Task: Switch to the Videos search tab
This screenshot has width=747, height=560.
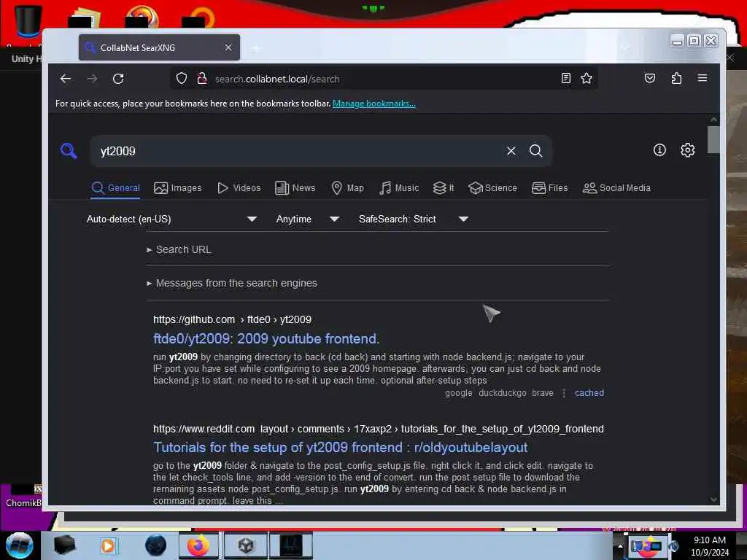Action: pyautogui.click(x=239, y=188)
